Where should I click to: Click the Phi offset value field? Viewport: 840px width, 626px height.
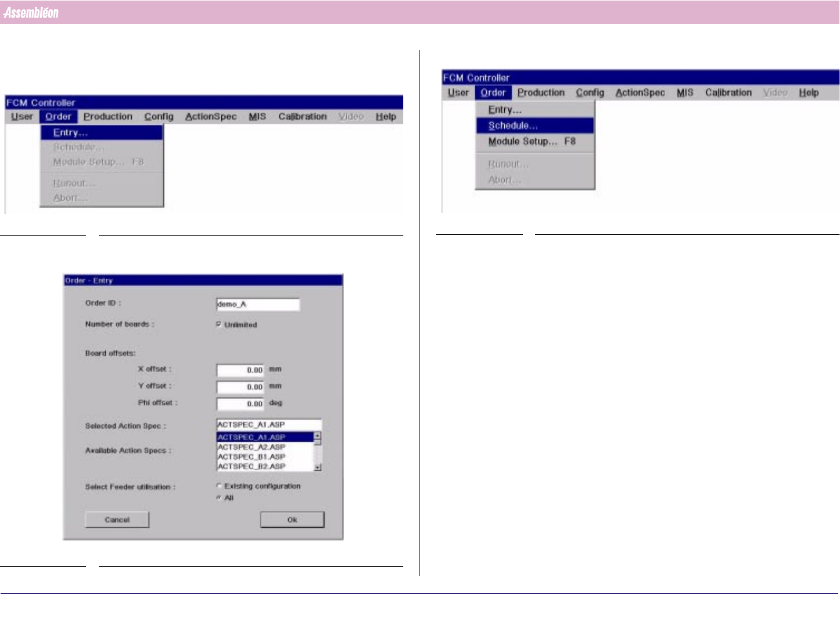pos(240,404)
